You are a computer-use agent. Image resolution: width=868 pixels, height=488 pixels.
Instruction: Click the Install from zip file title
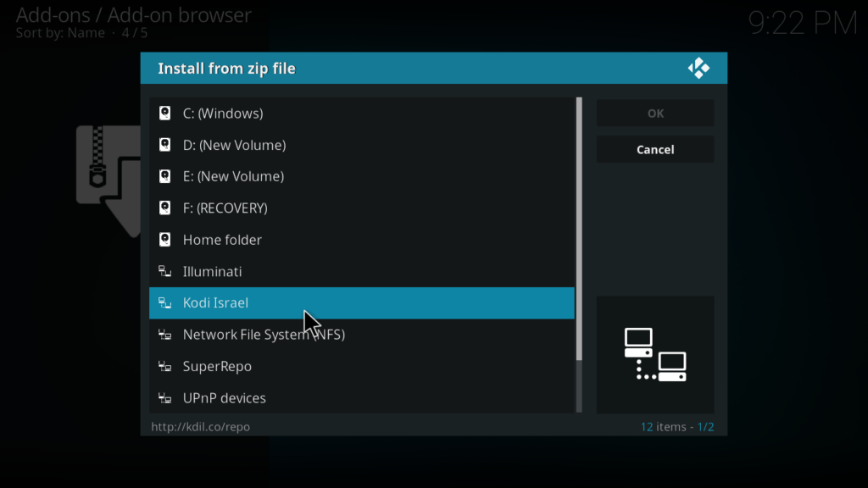[227, 69]
